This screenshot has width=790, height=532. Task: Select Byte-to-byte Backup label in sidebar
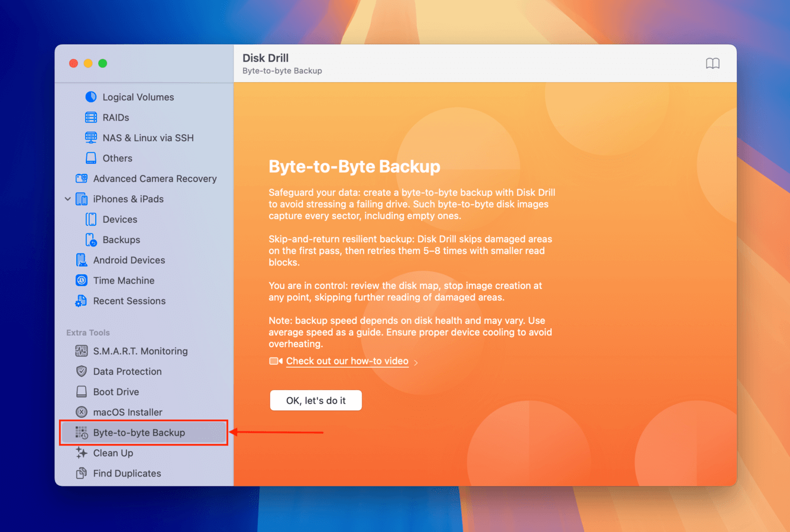pos(139,433)
